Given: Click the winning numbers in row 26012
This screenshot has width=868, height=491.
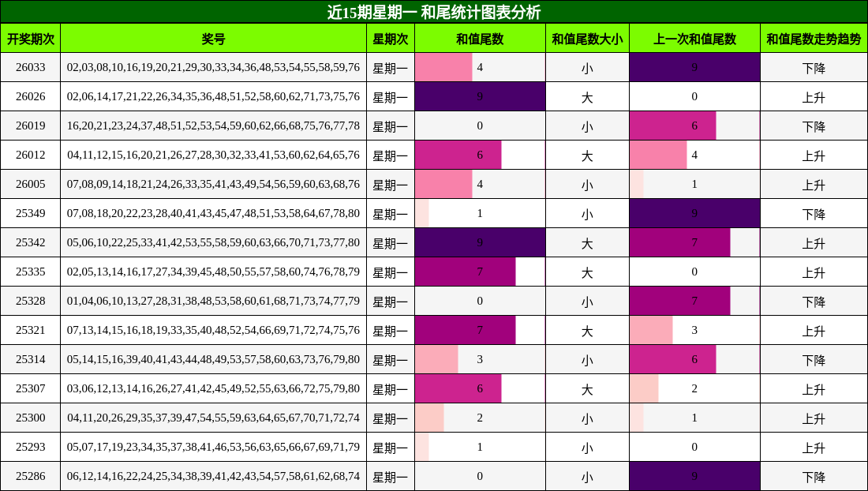Looking at the screenshot, I should click(x=213, y=156).
